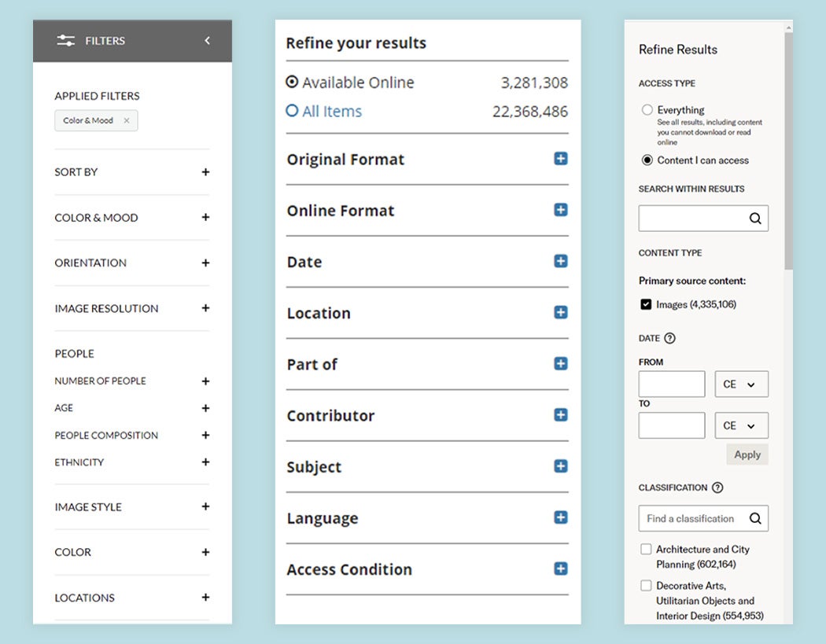
Task: Open the TO date CE era dropdown
Action: click(741, 425)
